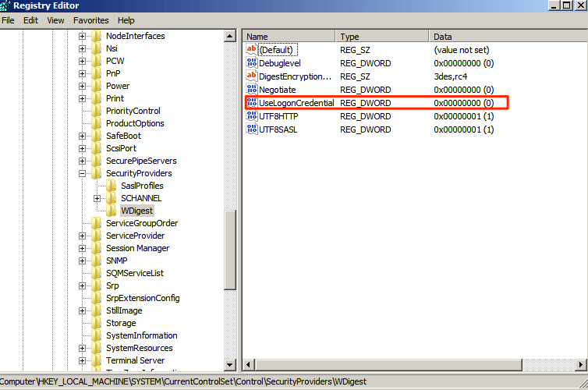
Task: Open the Edit menu
Action: pos(30,20)
